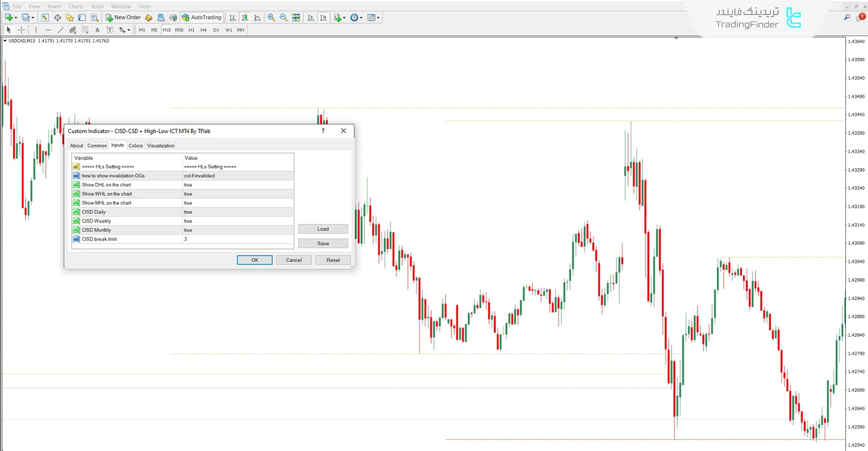This screenshot has height=451, width=868.
Task: Open the chart periodicity dropdown
Action: coord(360,17)
